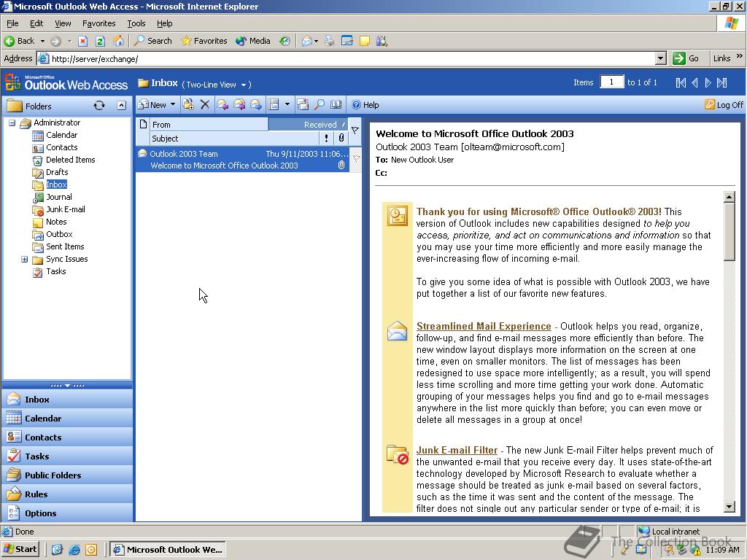Click the Items page number input field
Image resolution: width=747 pixels, height=560 pixels.
(x=611, y=82)
